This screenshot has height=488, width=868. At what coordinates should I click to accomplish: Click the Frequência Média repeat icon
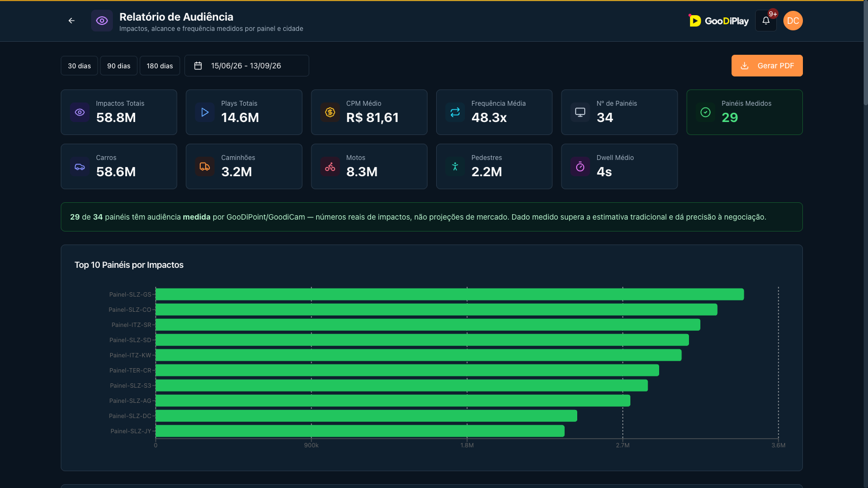click(455, 112)
